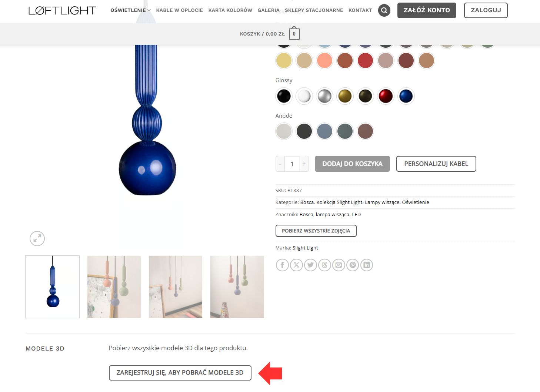Go to the Galeria menu item
Screen dimensions: 540x392
pos(269,10)
